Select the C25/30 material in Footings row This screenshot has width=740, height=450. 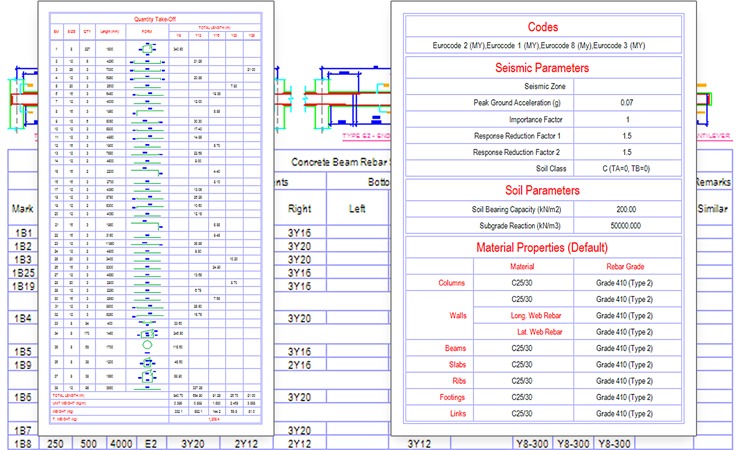[x=521, y=397]
